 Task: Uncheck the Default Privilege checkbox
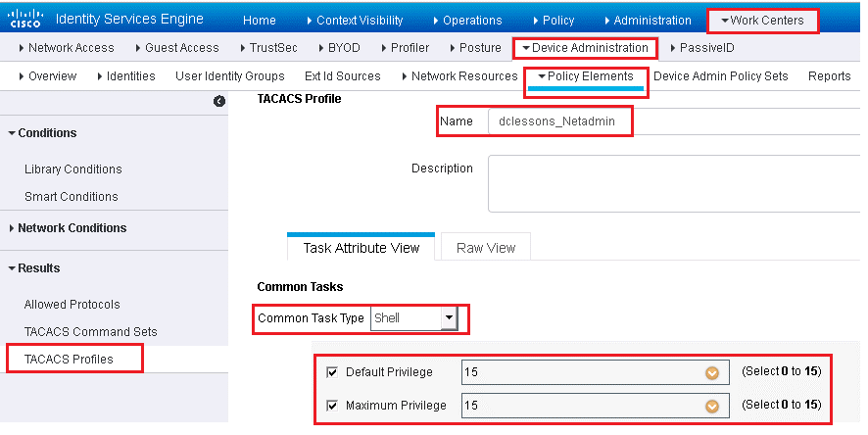pyautogui.click(x=332, y=372)
